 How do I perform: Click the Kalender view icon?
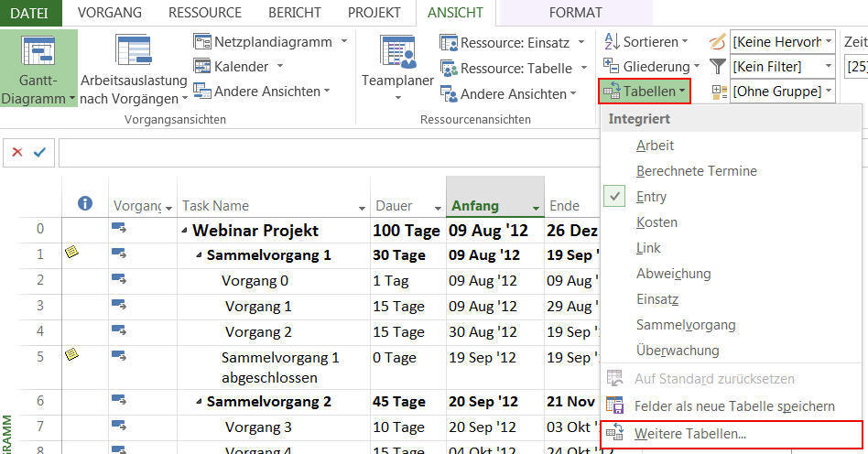pyautogui.click(x=202, y=67)
